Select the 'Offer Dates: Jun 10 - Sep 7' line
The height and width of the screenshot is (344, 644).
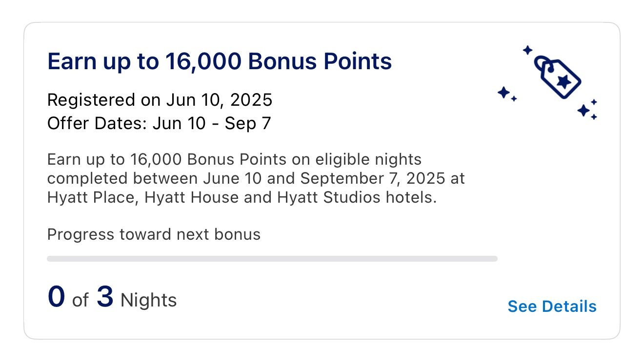click(x=159, y=123)
